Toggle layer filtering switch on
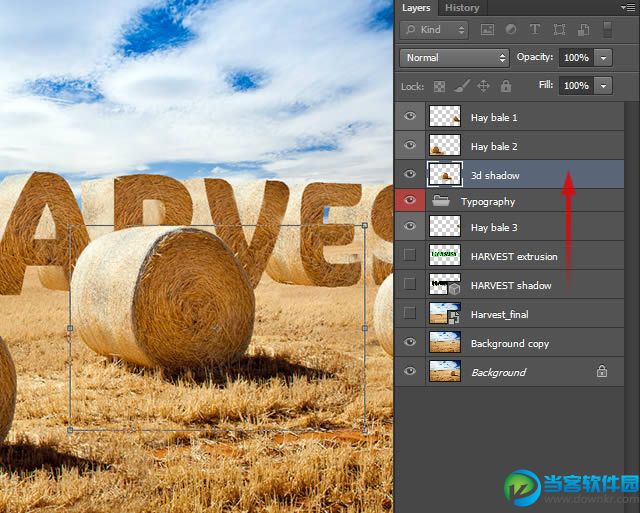This screenshot has width=640, height=513. click(x=607, y=30)
